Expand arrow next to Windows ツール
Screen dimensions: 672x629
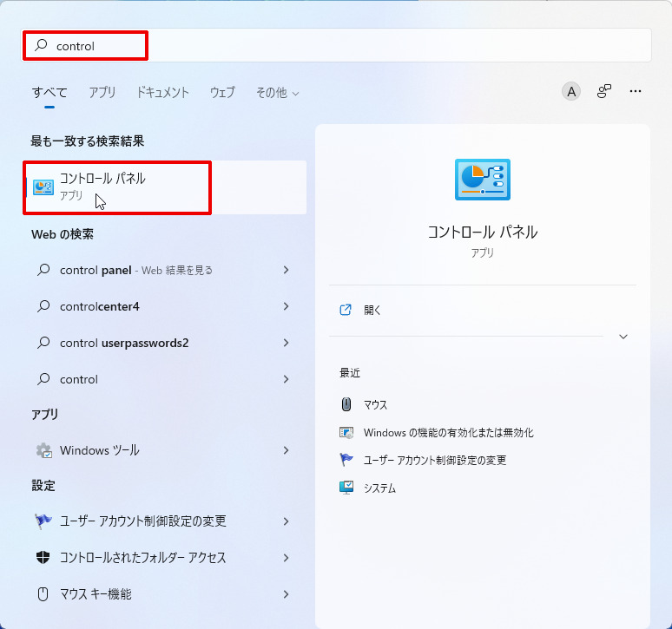pos(286,450)
